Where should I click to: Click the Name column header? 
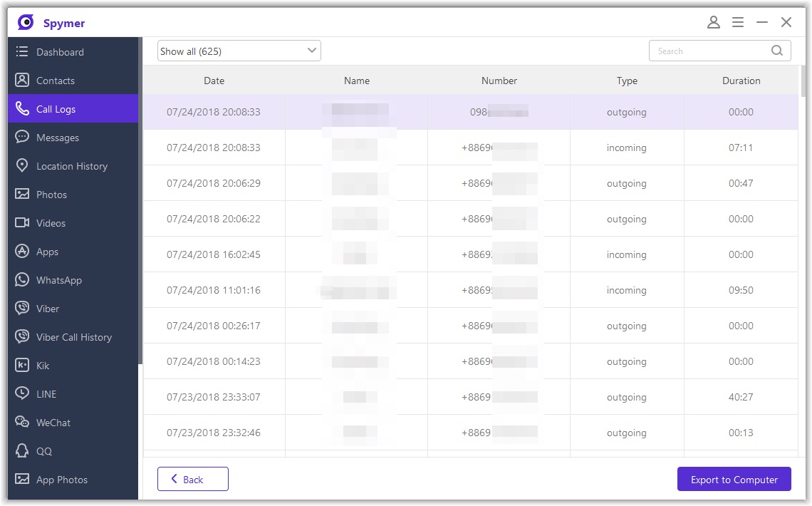click(356, 81)
